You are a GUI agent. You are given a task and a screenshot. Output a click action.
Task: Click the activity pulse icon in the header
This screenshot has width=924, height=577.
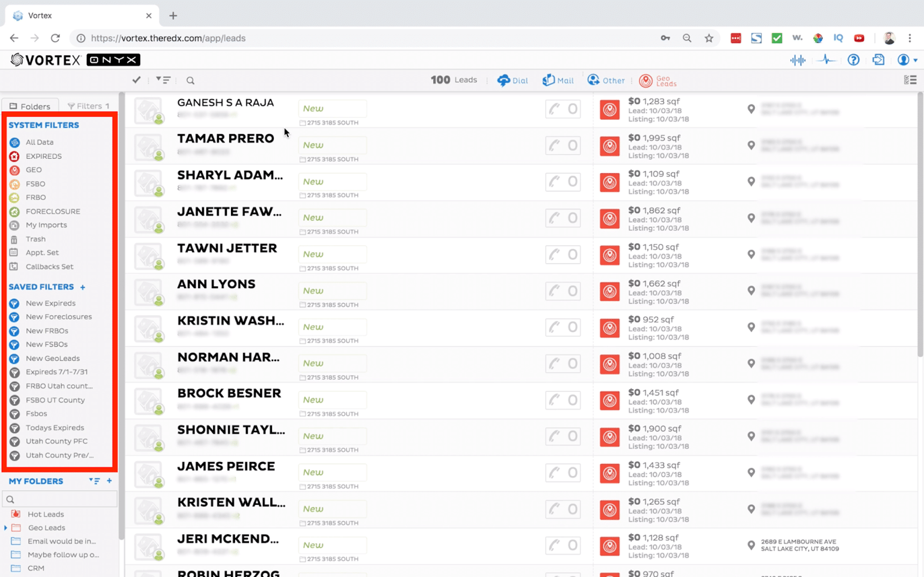[827, 60]
